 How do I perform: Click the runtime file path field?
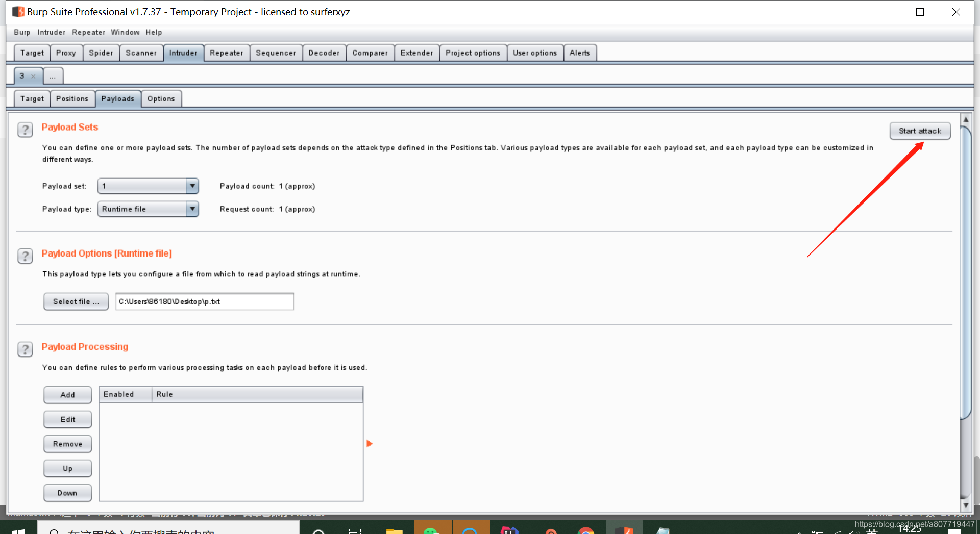204,301
